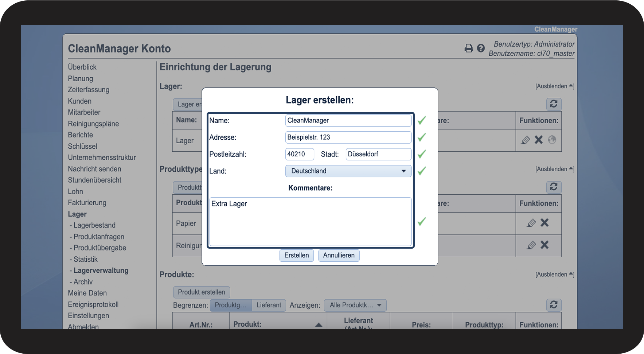
Task: Refresh the Produkte table
Action: pyautogui.click(x=554, y=305)
